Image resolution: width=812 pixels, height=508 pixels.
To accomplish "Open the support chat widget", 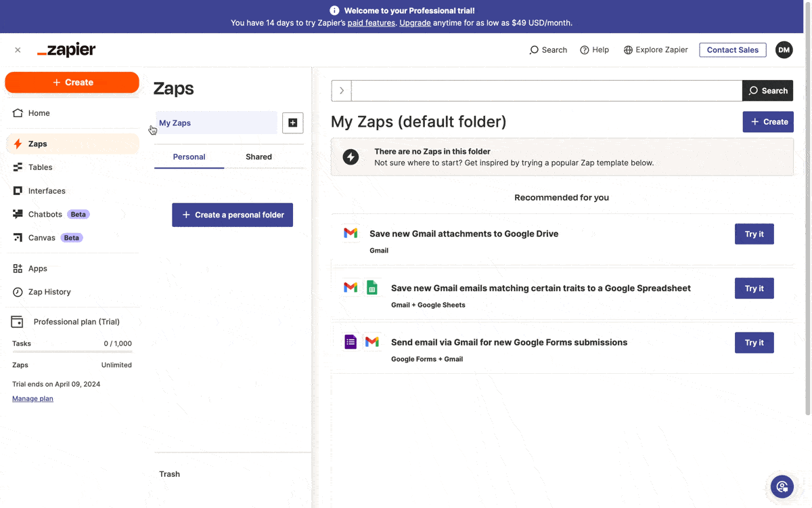I will coord(782,486).
